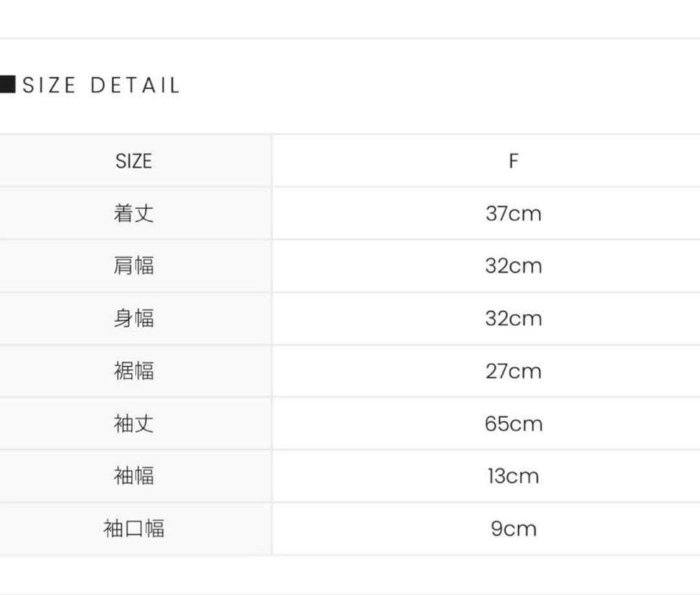Click the 32cm value in the 身幅 row
The height and width of the screenshot is (595, 700).
pos(513,318)
